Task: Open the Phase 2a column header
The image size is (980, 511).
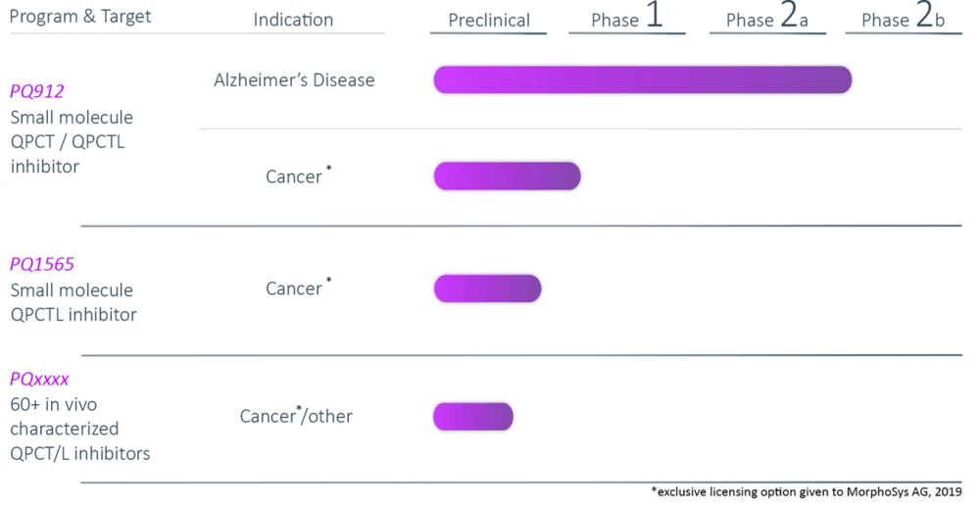Action: (x=766, y=20)
